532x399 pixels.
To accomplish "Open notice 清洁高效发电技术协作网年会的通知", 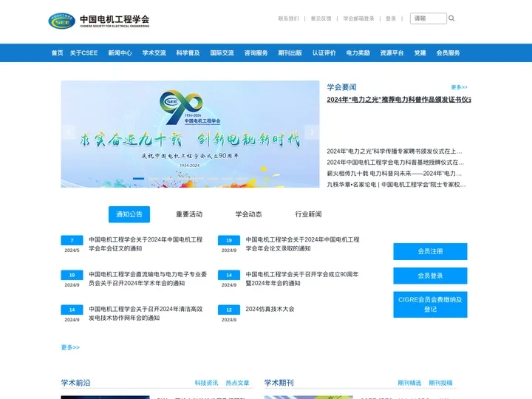I will pyautogui.click(x=146, y=313).
